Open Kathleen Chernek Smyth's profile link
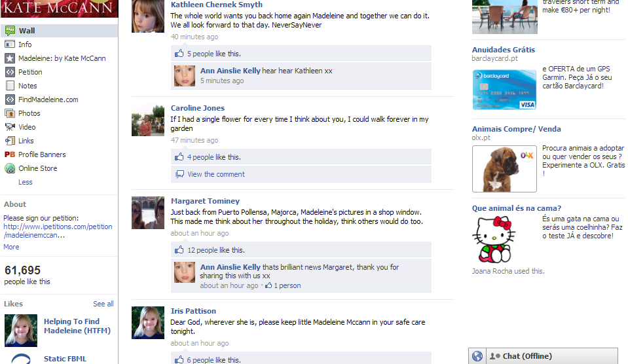Viewport: 628px width, 364px height. coord(217,5)
